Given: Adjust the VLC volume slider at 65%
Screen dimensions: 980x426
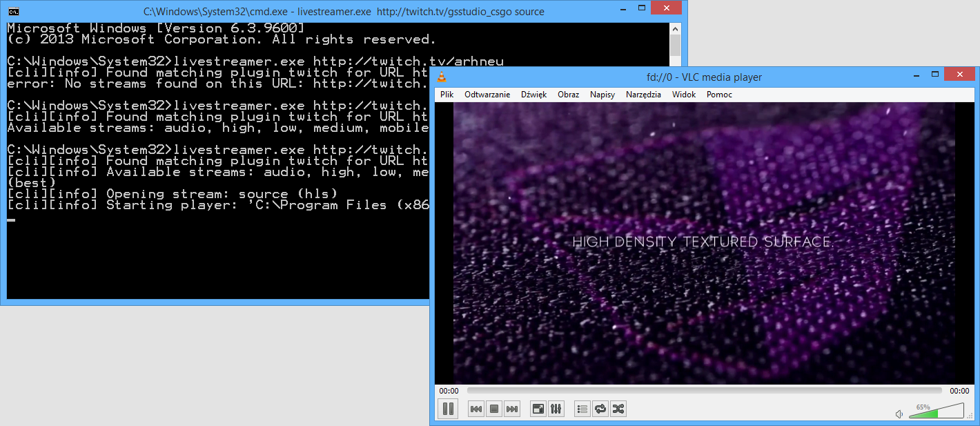Looking at the screenshot, I should (937, 412).
